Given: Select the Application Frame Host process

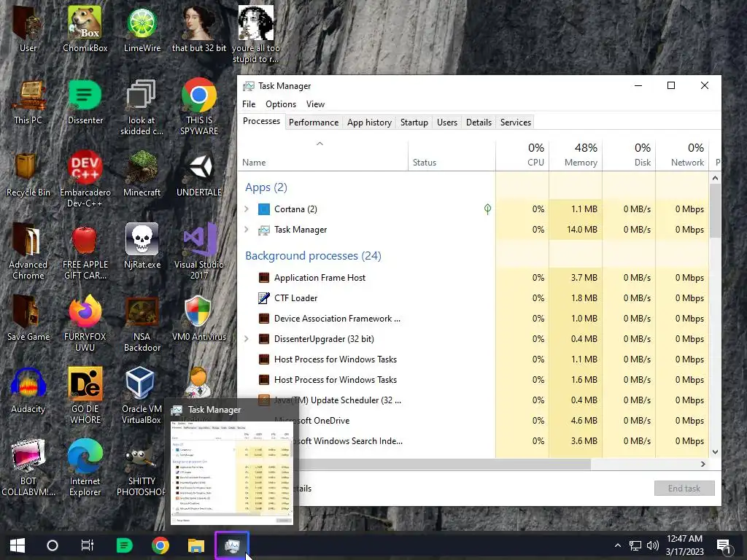Looking at the screenshot, I should tap(473, 278).
